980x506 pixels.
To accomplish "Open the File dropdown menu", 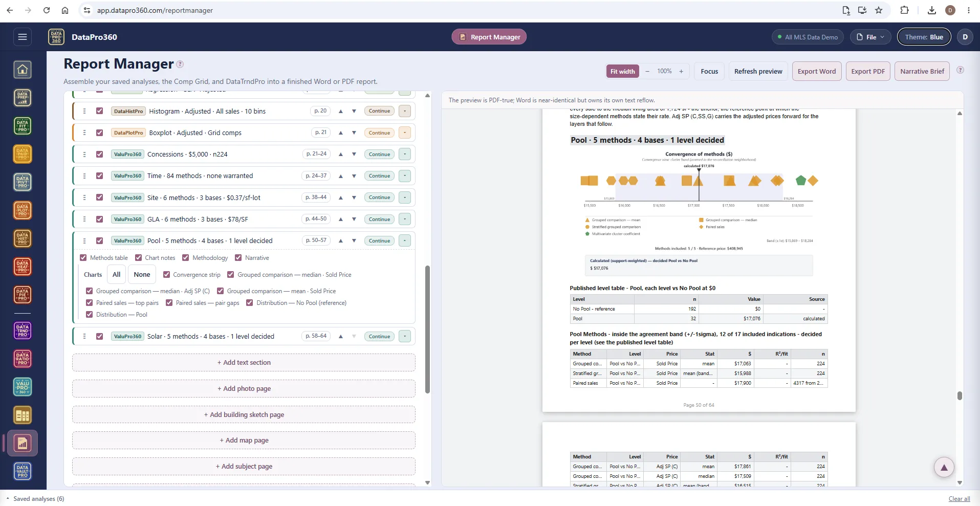I will pos(870,37).
